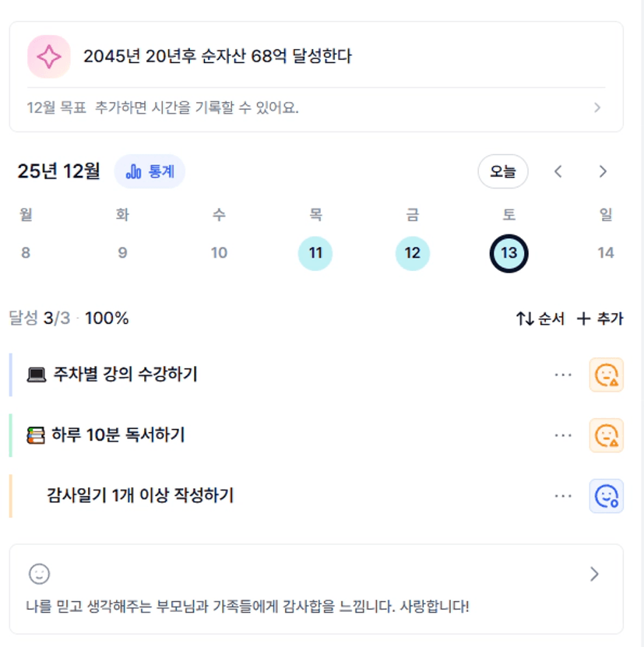This screenshot has width=644, height=647.
Task: Toggle completion status for 감사일기 1개 이상 작성하기
Action: [606, 496]
